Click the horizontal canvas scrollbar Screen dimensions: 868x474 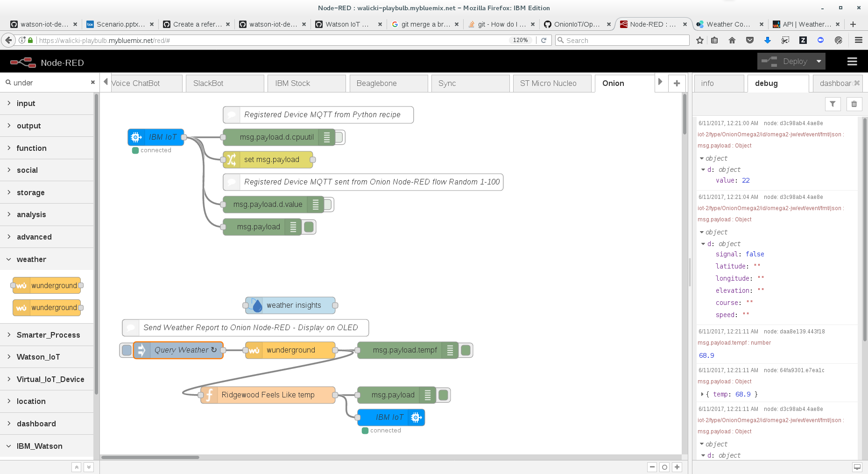coord(150,457)
